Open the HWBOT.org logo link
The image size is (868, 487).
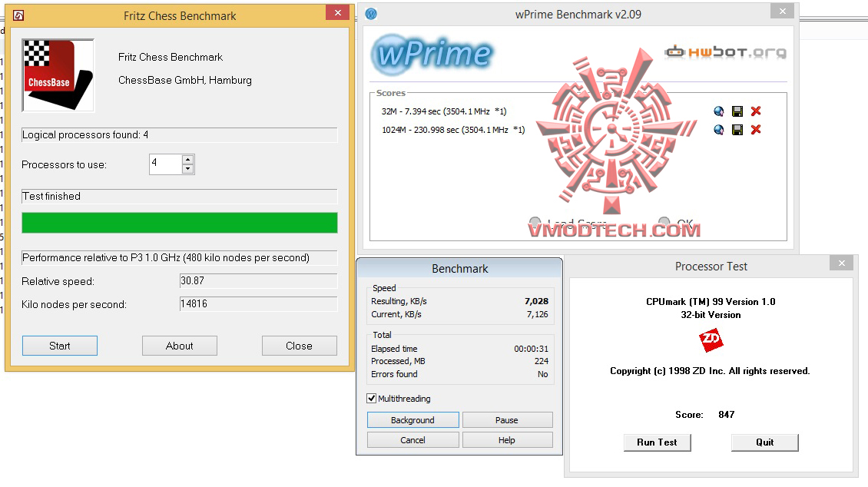click(725, 52)
